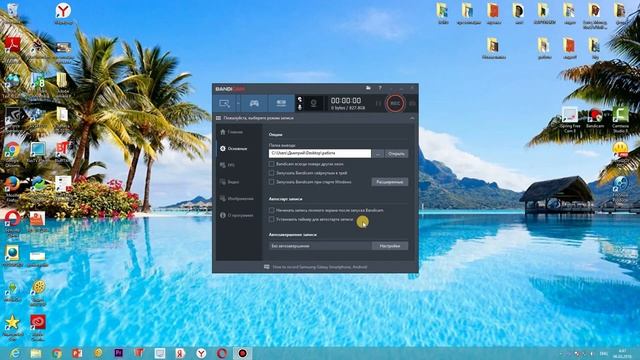Open Chrome from the taskbar
This screenshot has height=360, width=640.
(57, 353)
